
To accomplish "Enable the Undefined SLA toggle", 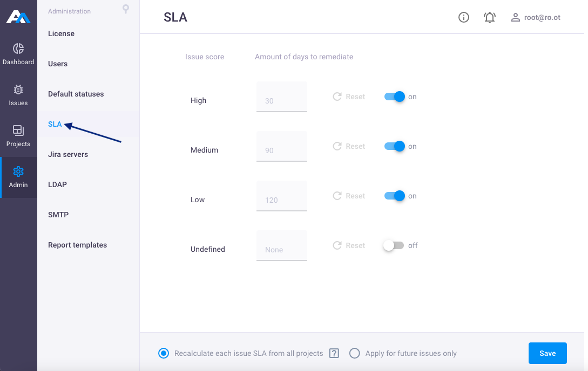I will click(x=394, y=245).
